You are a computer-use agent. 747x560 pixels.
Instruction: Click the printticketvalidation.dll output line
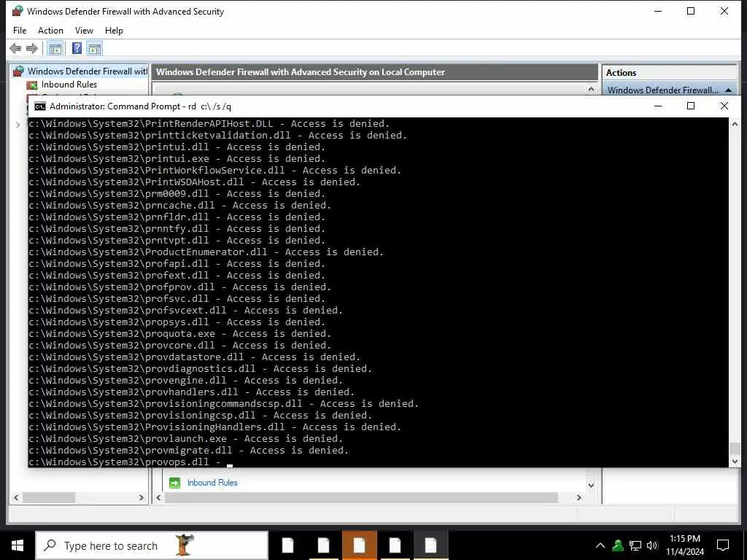[x=217, y=135]
